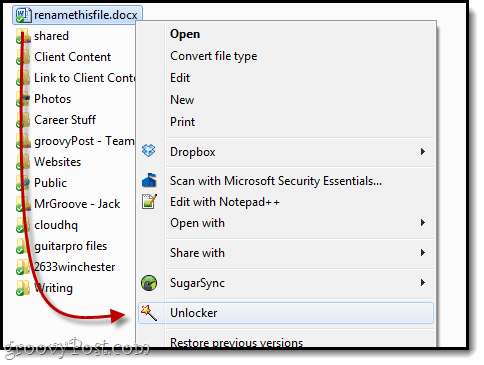
Task: Choose Open from the context menu
Action: pos(185,34)
